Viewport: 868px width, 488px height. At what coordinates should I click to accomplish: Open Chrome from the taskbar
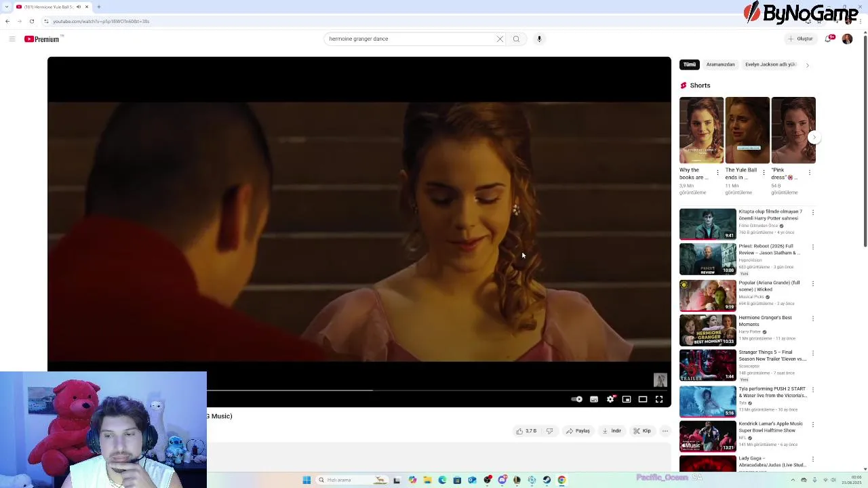(x=561, y=480)
